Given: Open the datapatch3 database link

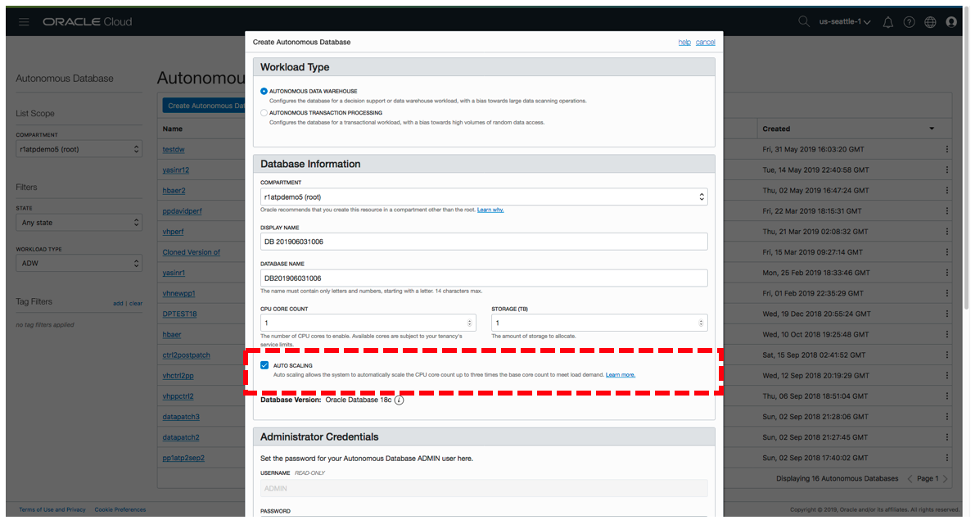Looking at the screenshot, I should (x=181, y=417).
